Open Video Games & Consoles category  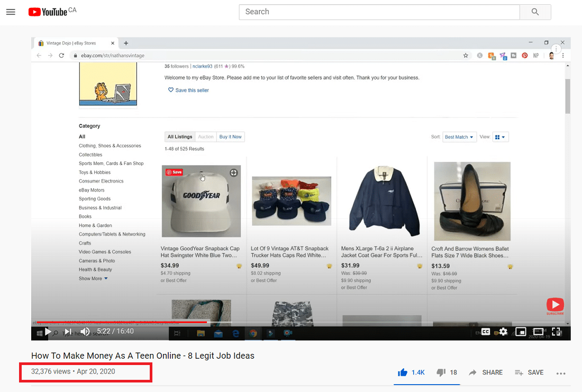click(105, 252)
